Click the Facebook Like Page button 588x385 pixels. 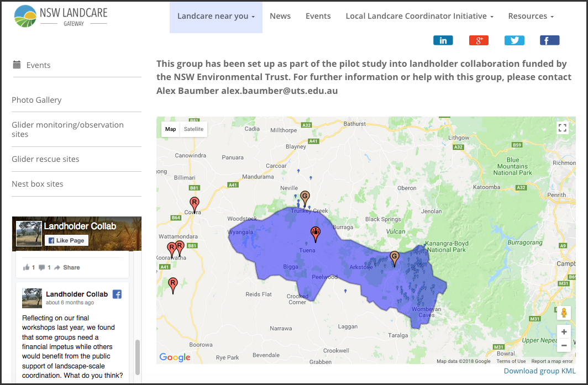point(66,240)
